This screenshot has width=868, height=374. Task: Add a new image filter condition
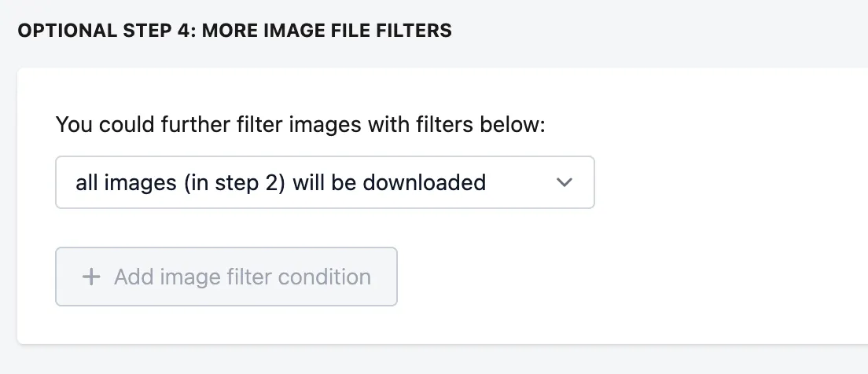[226, 277]
